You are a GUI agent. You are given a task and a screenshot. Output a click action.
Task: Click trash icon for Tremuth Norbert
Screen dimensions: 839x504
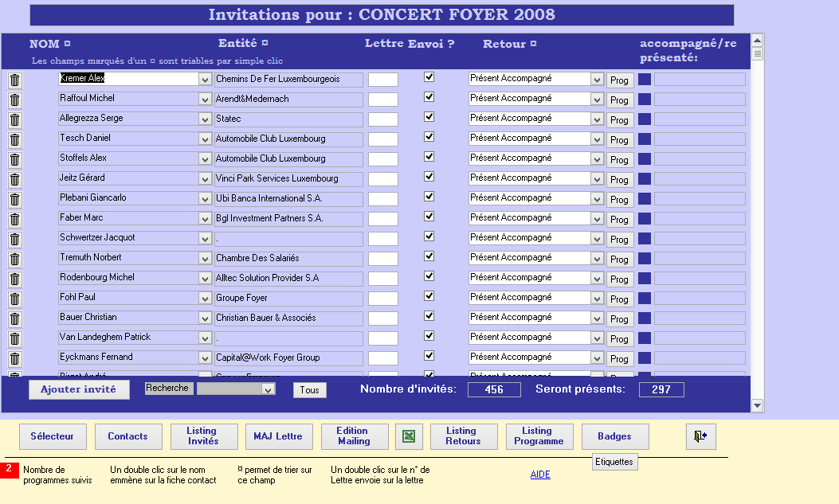(x=15, y=260)
